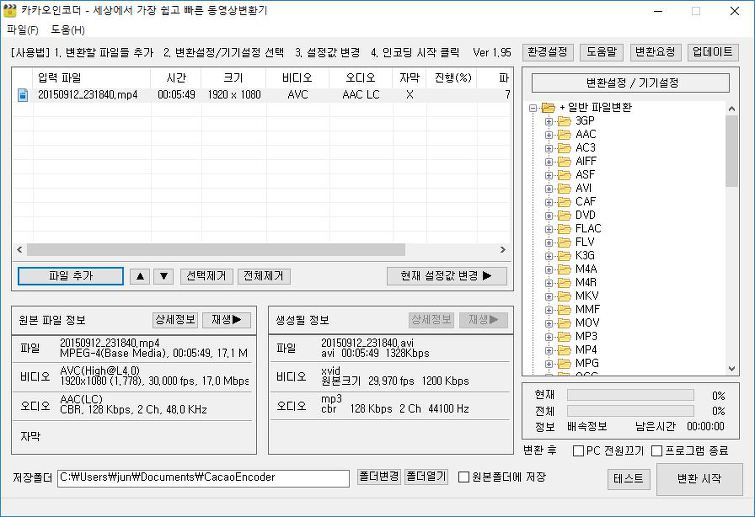Click the 선택제거 button
Screen dimensions: 755x517
click(x=206, y=276)
